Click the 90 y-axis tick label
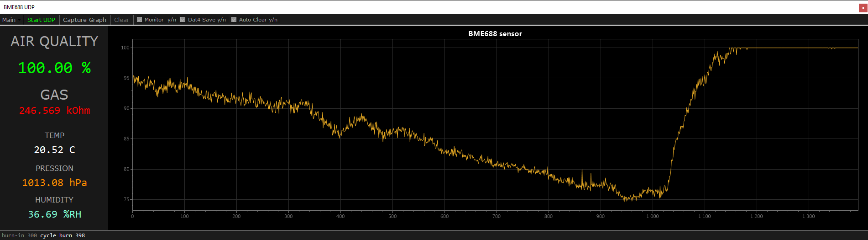 [126, 108]
